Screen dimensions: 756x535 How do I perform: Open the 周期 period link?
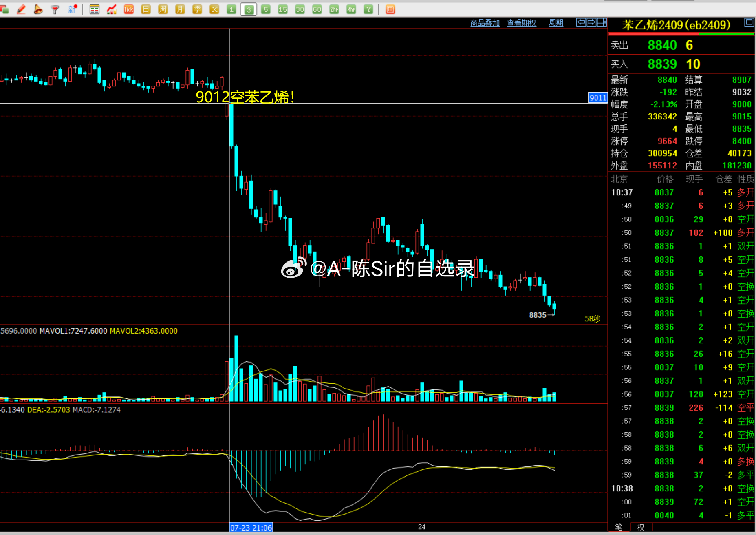click(x=556, y=23)
